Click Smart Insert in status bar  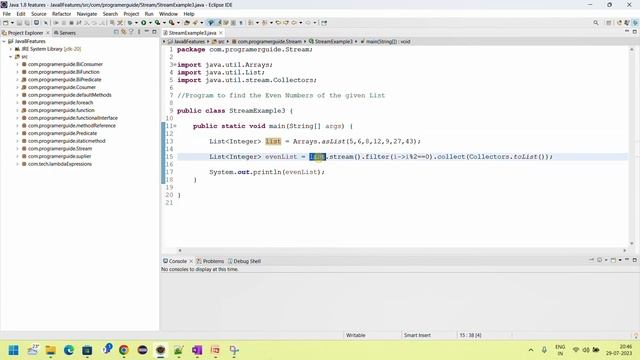tap(417, 335)
